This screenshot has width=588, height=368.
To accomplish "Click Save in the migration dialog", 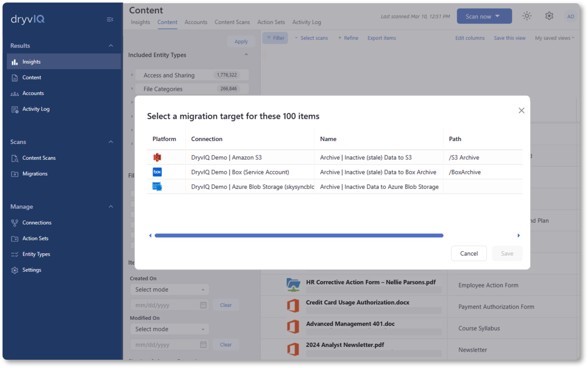I will point(507,254).
